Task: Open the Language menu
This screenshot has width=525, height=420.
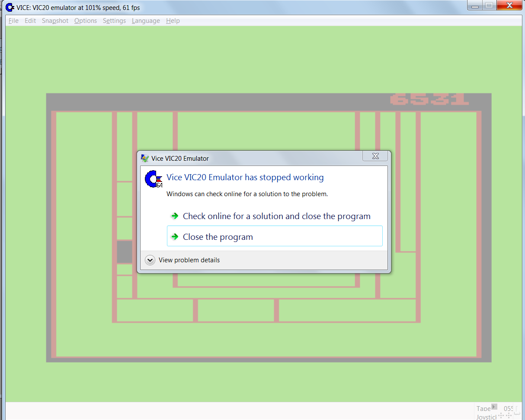Action: (x=146, y=21)
